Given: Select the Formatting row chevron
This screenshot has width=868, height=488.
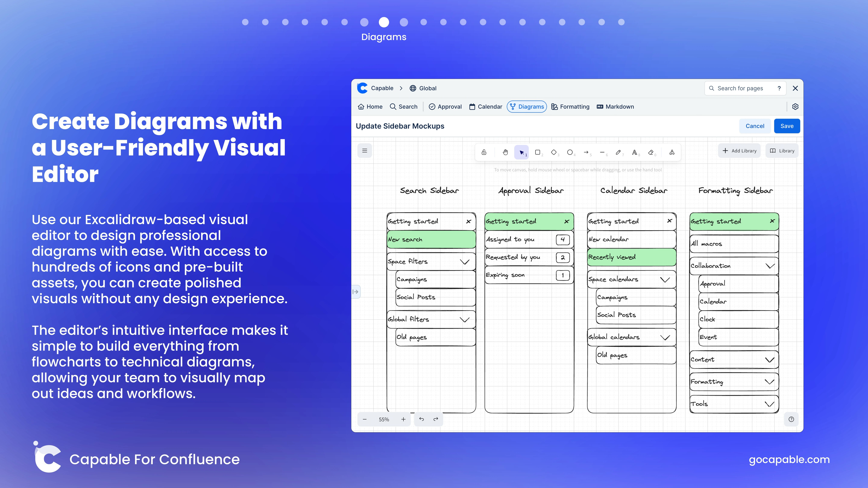Looking at the screenshot, I should (x=770, y=382).
